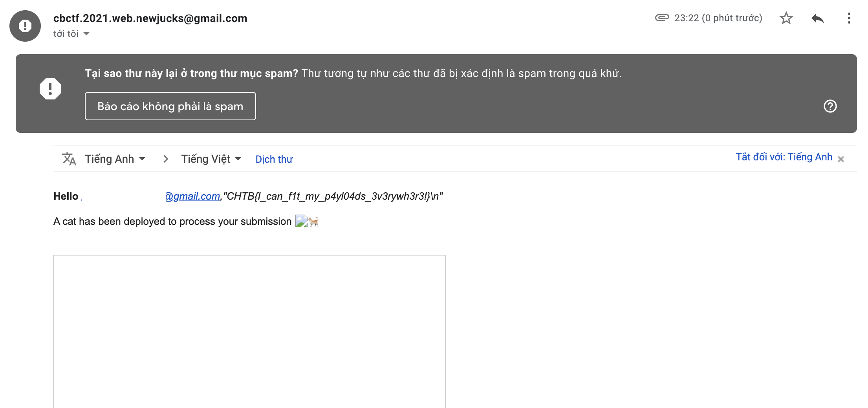The image size is (868, 408).
Task: Expand recipient details arrow next to 'tới tôi'
Action: [86, 34]
